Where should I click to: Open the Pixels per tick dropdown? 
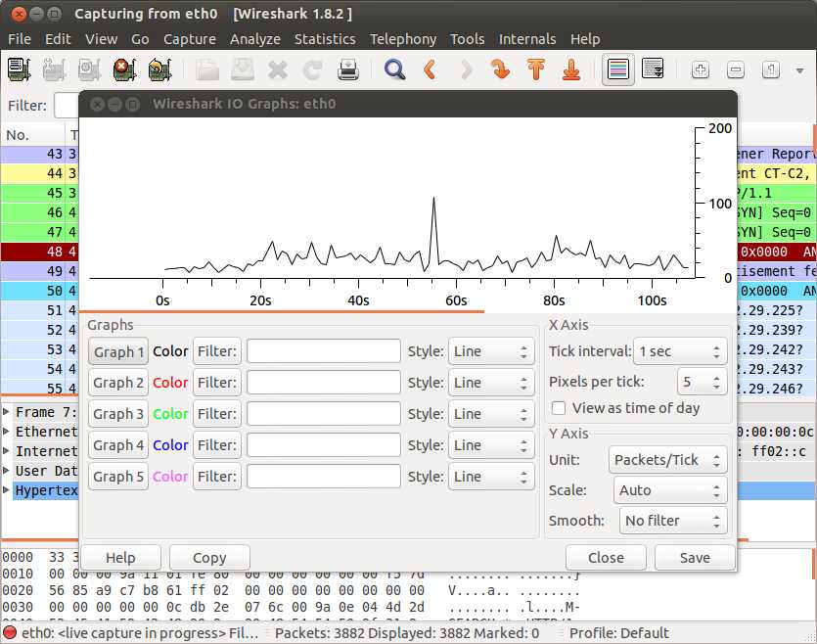pyautogui.click(x=702, y=382)
